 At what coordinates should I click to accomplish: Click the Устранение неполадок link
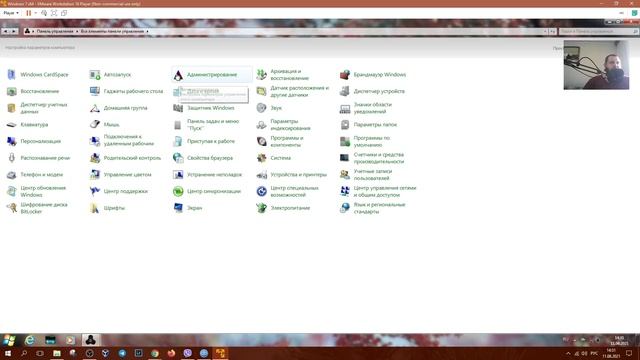coord(214,175)
